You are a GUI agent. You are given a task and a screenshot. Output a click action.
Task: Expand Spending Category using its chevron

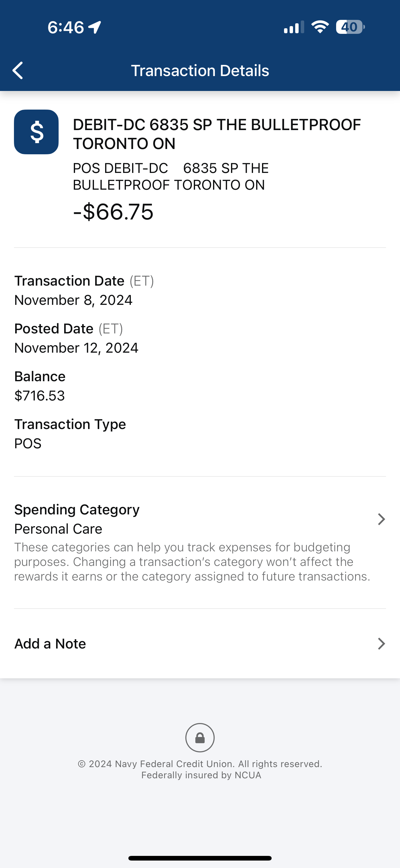(x=381, y=519)
